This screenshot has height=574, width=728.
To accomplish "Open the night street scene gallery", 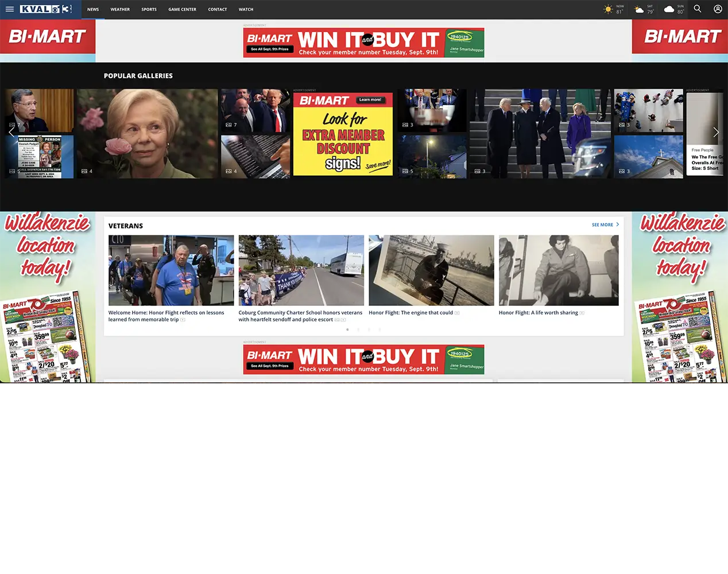I will 432,157.
